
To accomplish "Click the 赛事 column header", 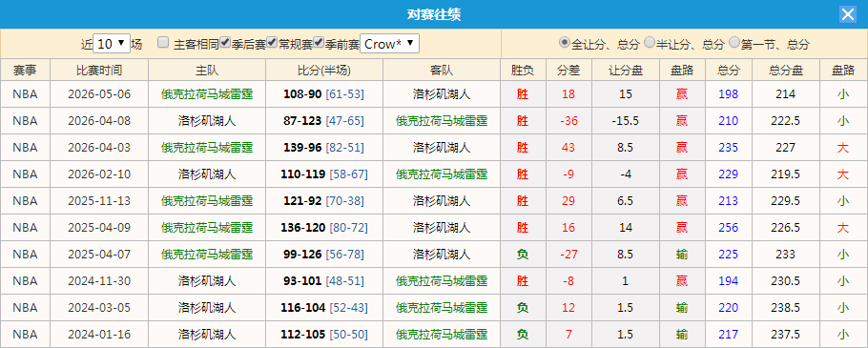I will (25, 71).
